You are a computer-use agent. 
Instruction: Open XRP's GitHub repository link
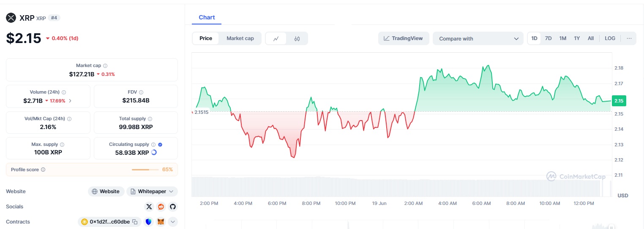[x=172, y=207]
